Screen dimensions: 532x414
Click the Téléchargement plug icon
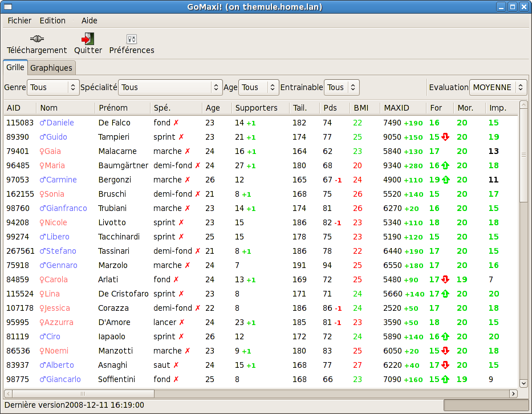click(36, 39)
